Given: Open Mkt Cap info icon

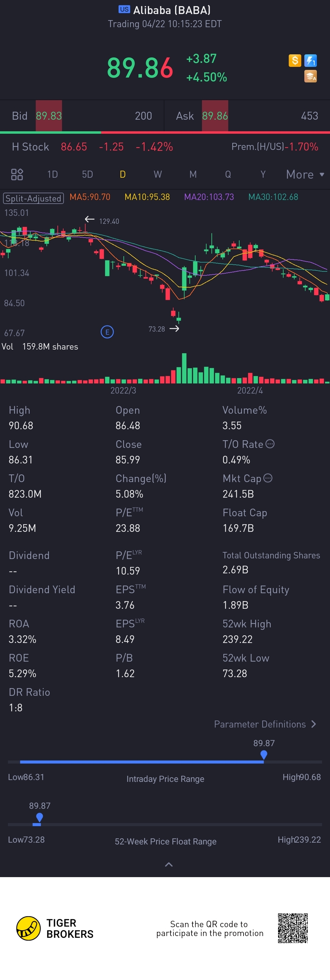Looking at the screenshot, I should click(268, 478).
